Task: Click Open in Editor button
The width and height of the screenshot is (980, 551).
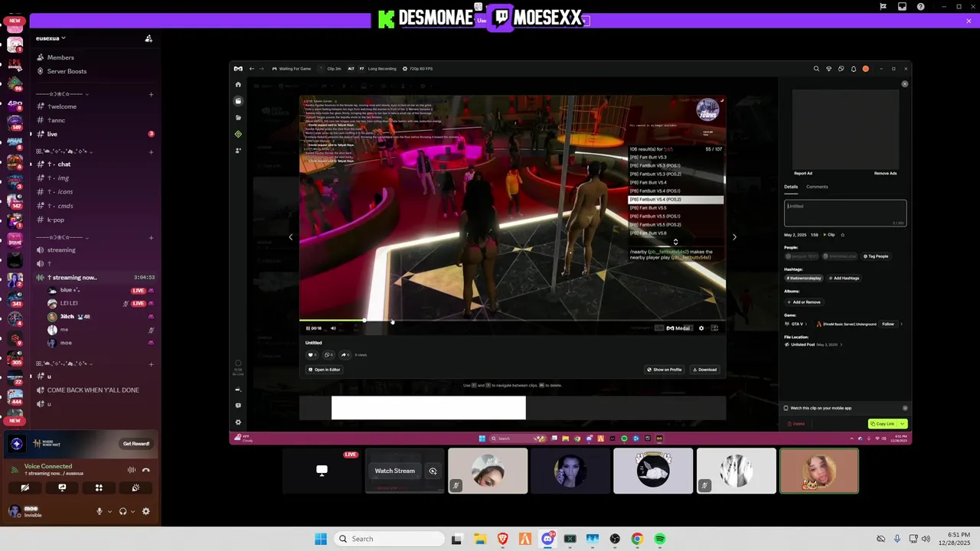Action: 324,370
